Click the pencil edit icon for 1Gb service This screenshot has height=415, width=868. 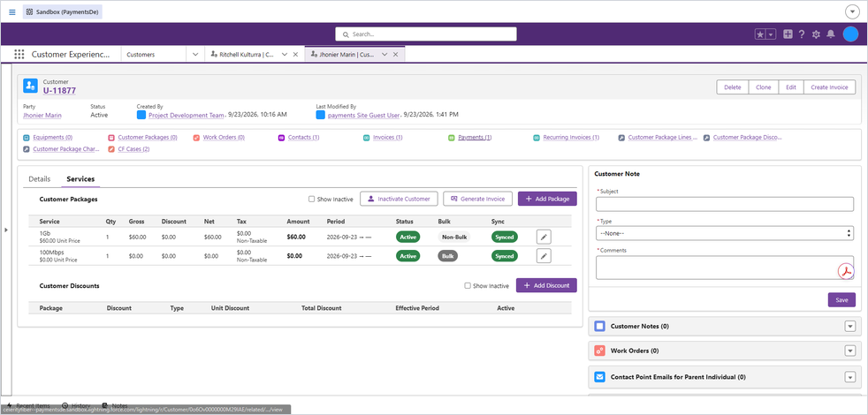(x=544, y=237)
